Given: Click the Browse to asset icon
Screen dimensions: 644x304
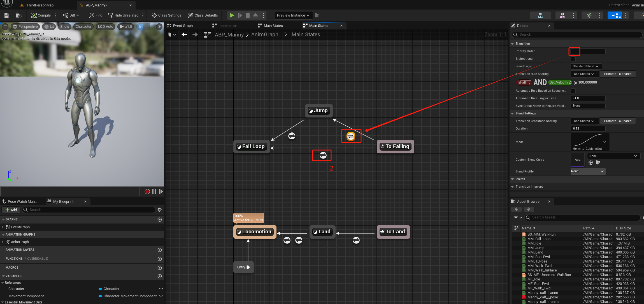Looking at the screenshot, I should click(x=19, y=15).
